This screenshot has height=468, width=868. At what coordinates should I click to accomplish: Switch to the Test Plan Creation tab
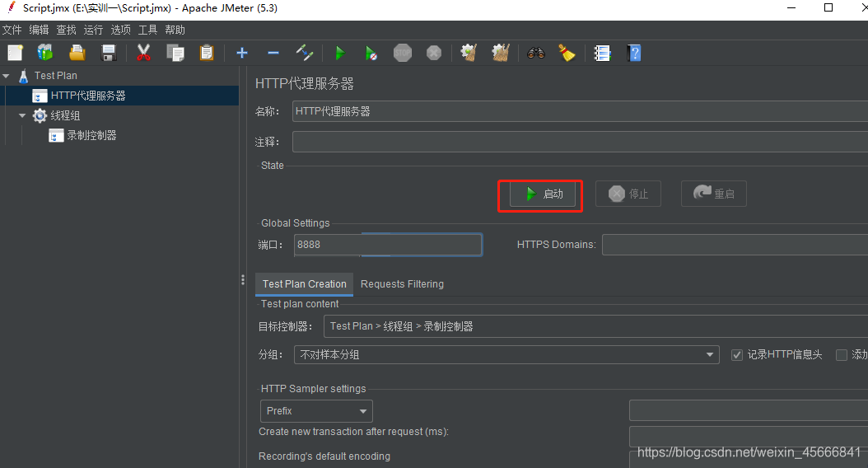click(x=304, y=284)
